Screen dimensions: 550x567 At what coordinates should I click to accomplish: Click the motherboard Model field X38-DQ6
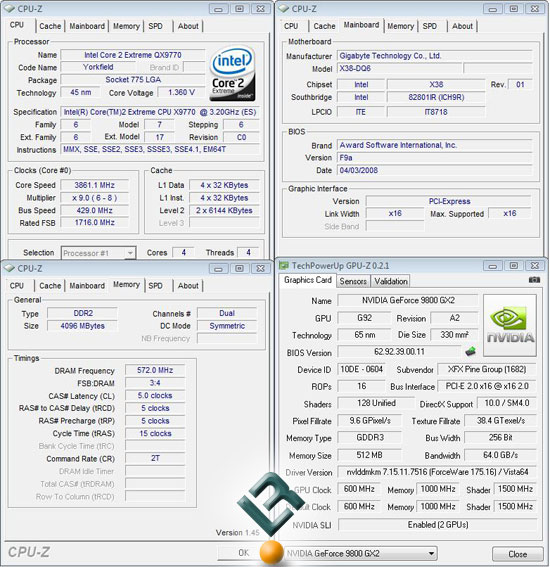point(400,68)
